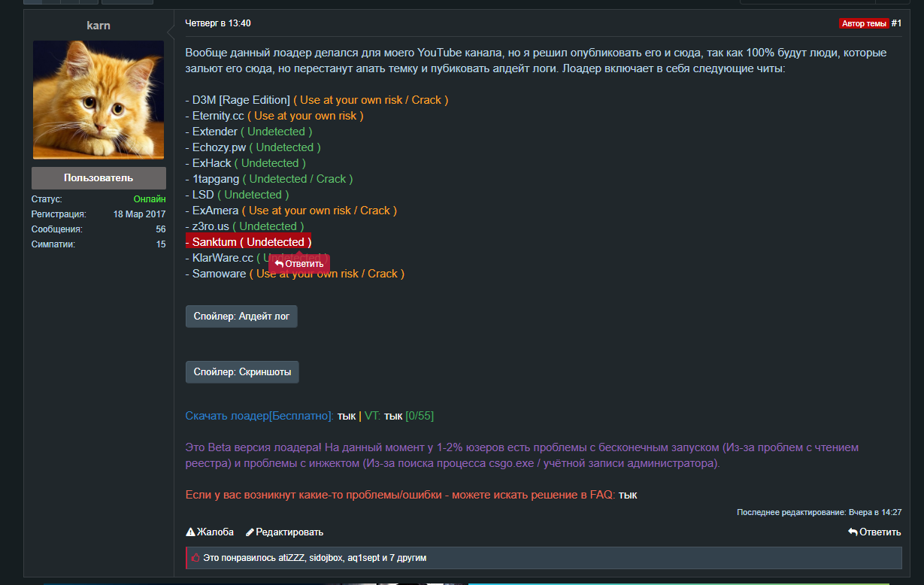Open sidojbox profile in likes
The image size is (924, 585).
(326, 558)
